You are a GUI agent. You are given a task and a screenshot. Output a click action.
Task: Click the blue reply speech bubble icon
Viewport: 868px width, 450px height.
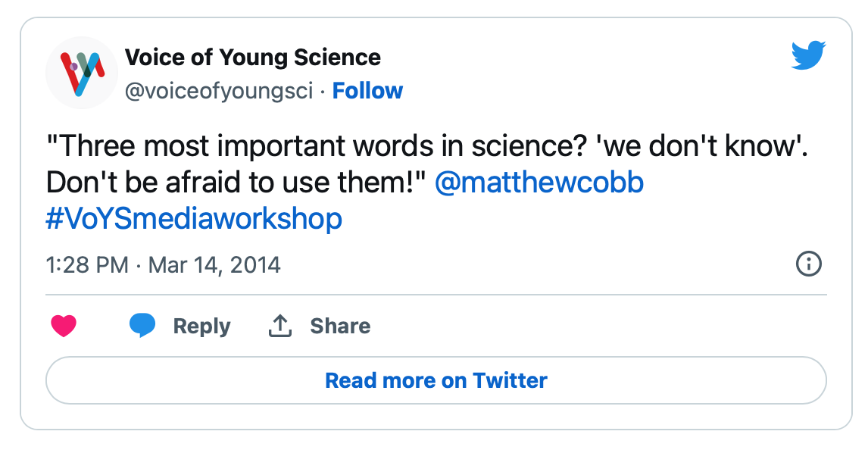pyautogui.click(x=142, y=325)
